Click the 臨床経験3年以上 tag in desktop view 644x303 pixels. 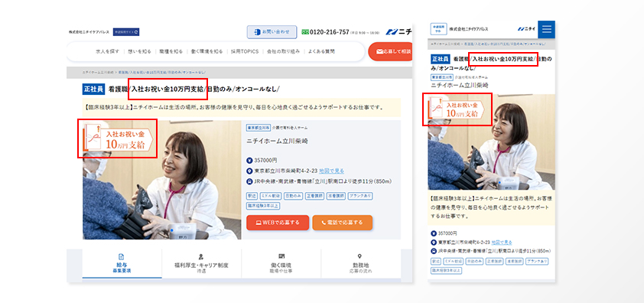point(263,205)
